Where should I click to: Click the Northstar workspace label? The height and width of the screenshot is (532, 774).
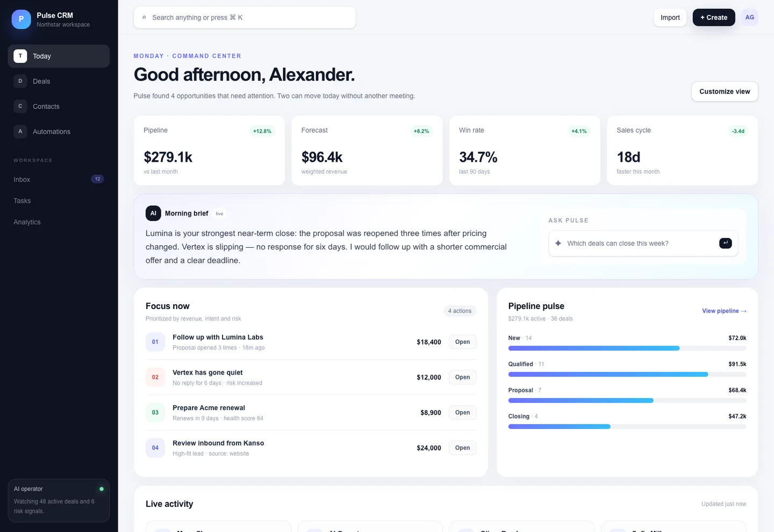[x=63, y=25]
